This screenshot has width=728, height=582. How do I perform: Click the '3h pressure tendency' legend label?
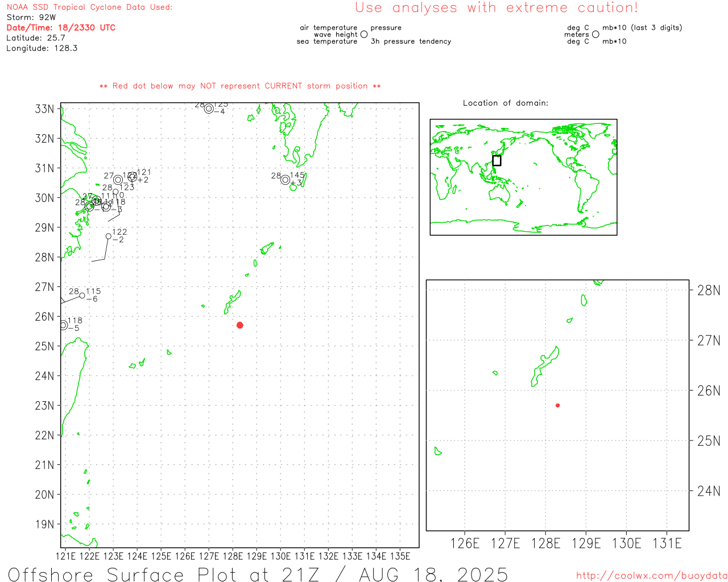411,41
